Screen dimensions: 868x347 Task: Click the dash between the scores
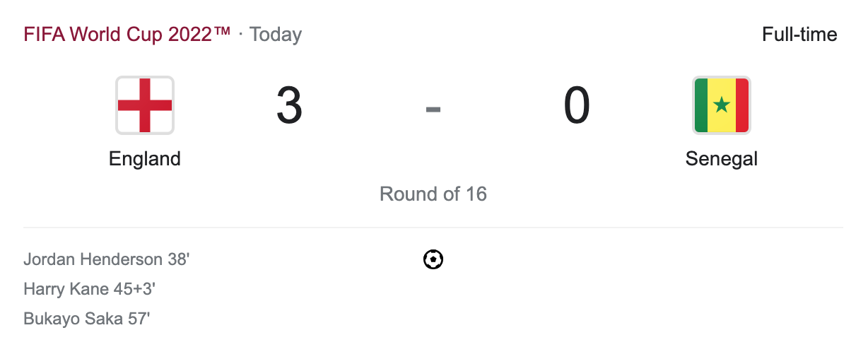tap(433, 108)
